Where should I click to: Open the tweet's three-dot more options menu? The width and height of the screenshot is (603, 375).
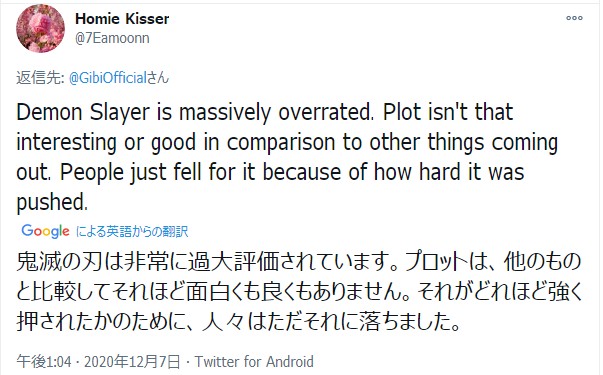(x=574, y=18)
